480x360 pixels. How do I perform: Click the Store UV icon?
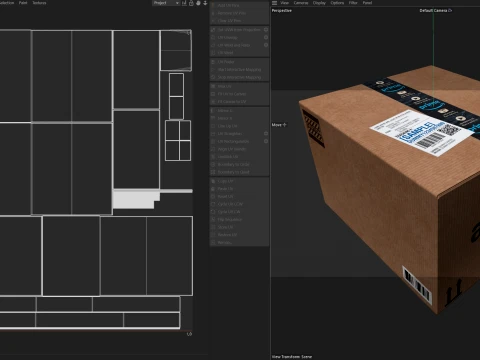coord(213,227)
